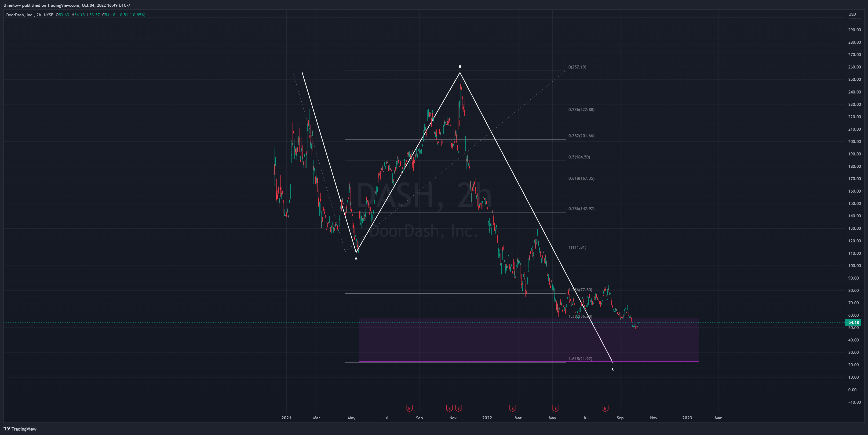The image size is (868, 435).
Task: Click the earnings marker left of Mar 2022
Action: (513, 408)
